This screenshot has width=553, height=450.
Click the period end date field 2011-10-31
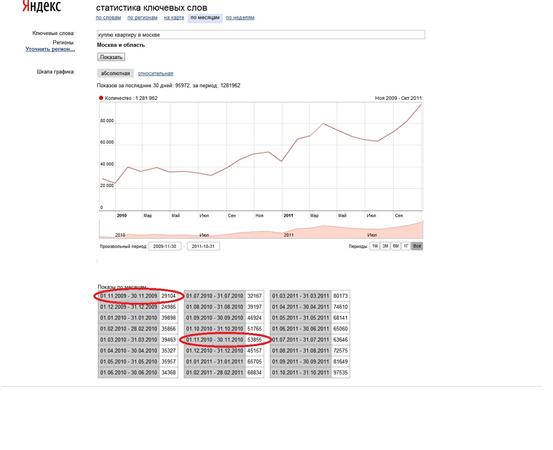tap(203, 246)
